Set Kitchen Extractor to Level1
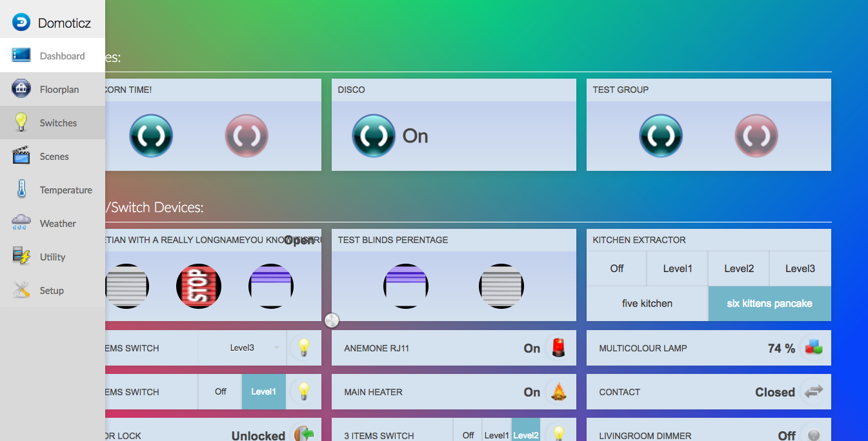The width and height of the screenshot is (868, 441). coord(677,269)
